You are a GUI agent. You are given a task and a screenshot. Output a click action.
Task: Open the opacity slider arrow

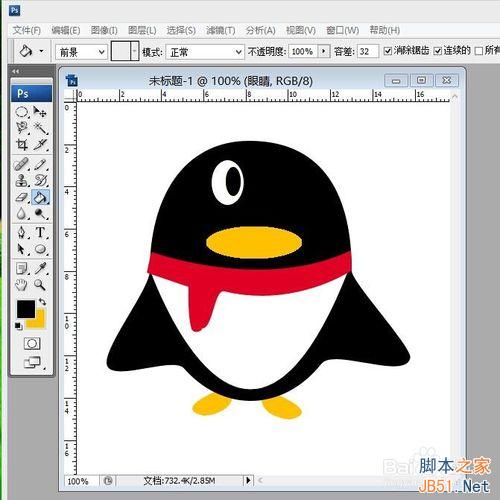click(323, 51)
